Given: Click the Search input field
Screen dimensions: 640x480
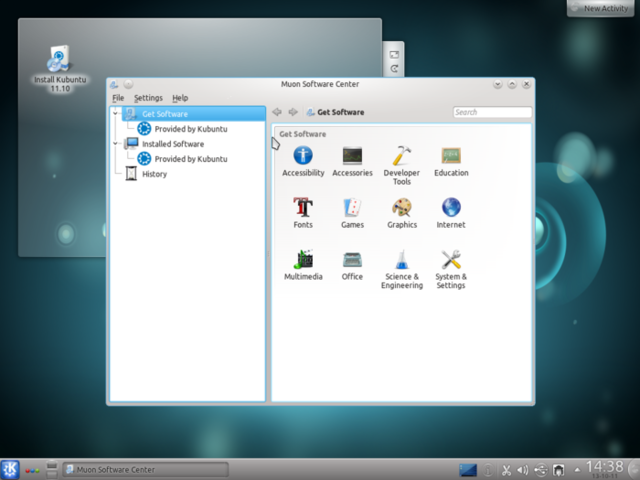Looking at the screenshot, I should (x=492, y=112).
